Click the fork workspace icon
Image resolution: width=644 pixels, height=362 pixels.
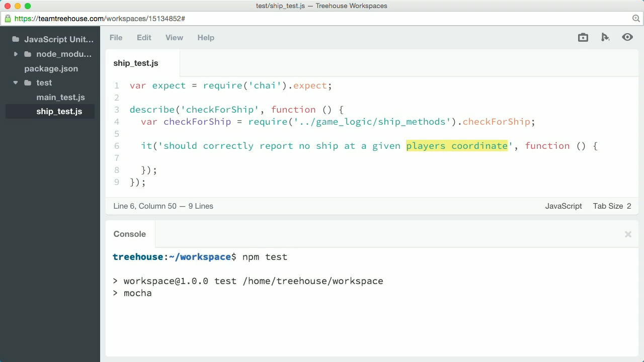(x=605, y=37)
